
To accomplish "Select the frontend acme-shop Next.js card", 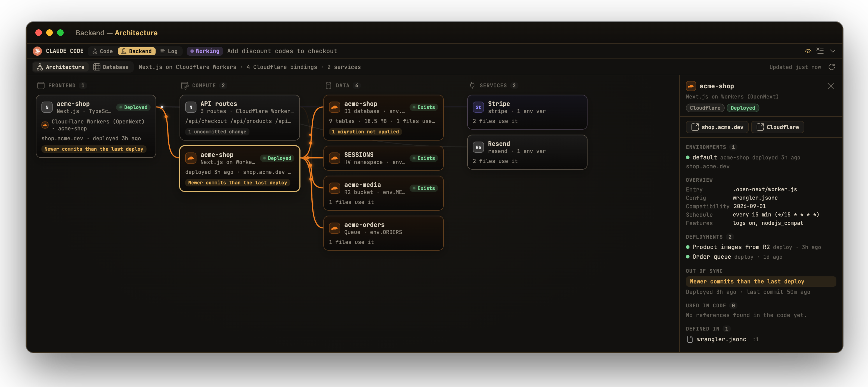I will tap(96, 126).
